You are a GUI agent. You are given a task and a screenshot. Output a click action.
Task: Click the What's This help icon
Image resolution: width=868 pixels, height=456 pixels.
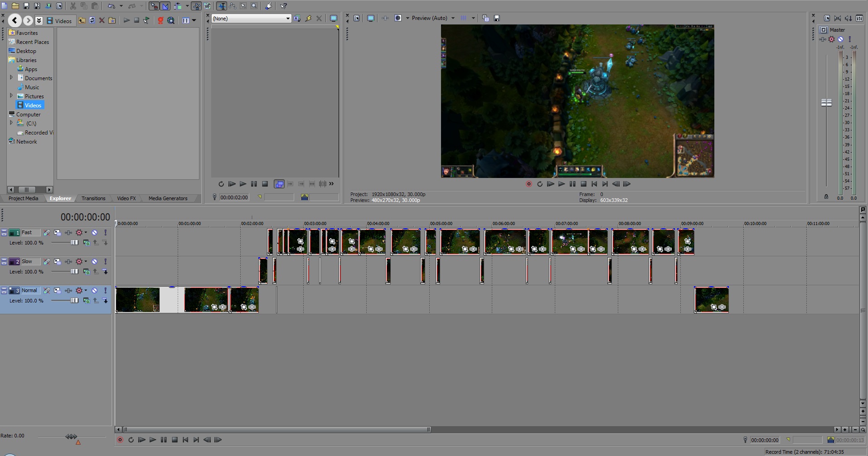283,6
